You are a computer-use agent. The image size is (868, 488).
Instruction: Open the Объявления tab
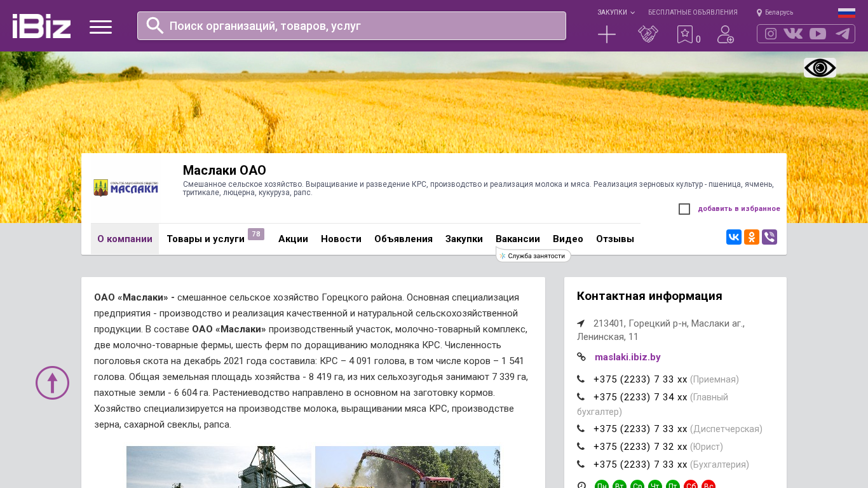click(x=403, y=239)
